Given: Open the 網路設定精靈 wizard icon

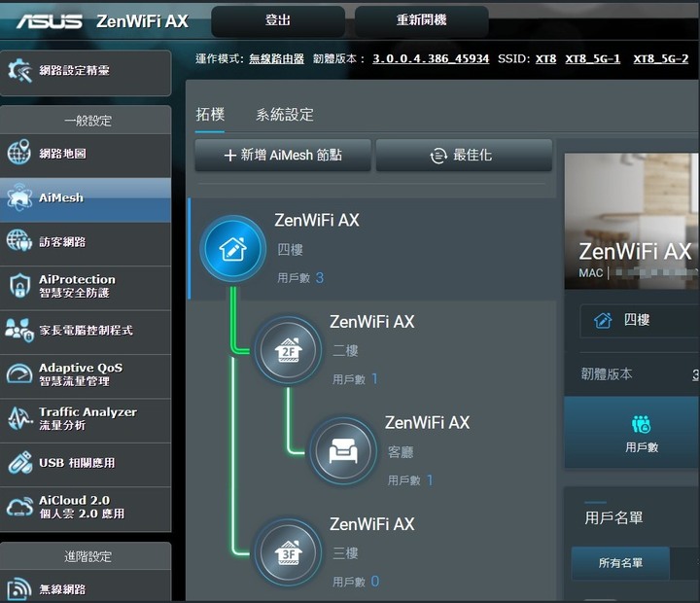Looking at the screenshot, I should tap(19, 71).
